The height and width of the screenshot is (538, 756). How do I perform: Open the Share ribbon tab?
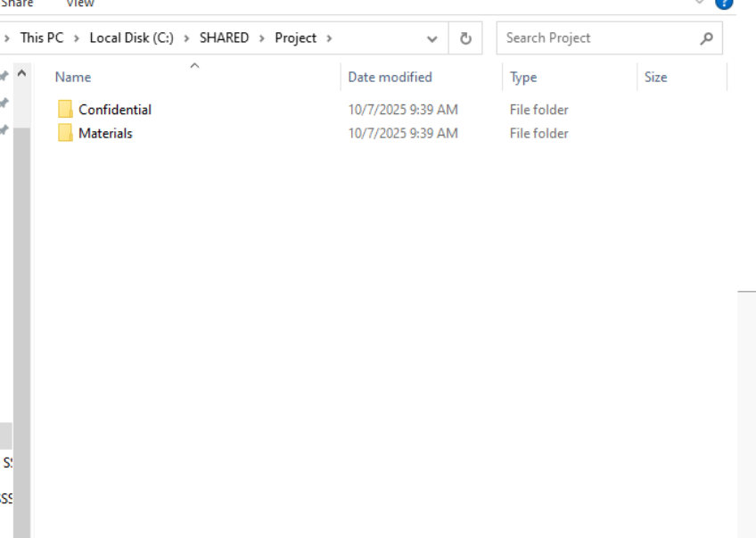(17, 4)
